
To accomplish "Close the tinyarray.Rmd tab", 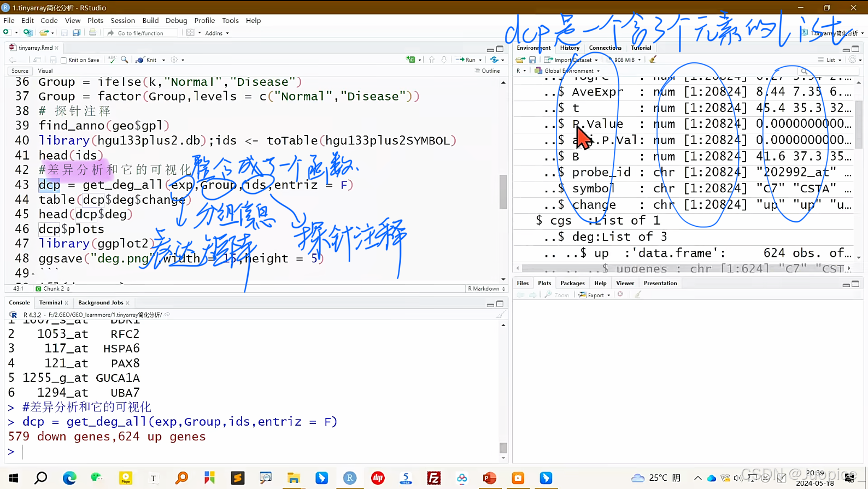I will [x=56, y=48].
